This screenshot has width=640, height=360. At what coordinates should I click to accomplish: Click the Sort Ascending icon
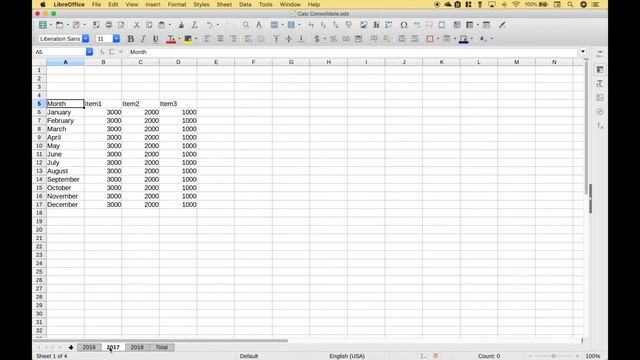[x=323, y=25]
